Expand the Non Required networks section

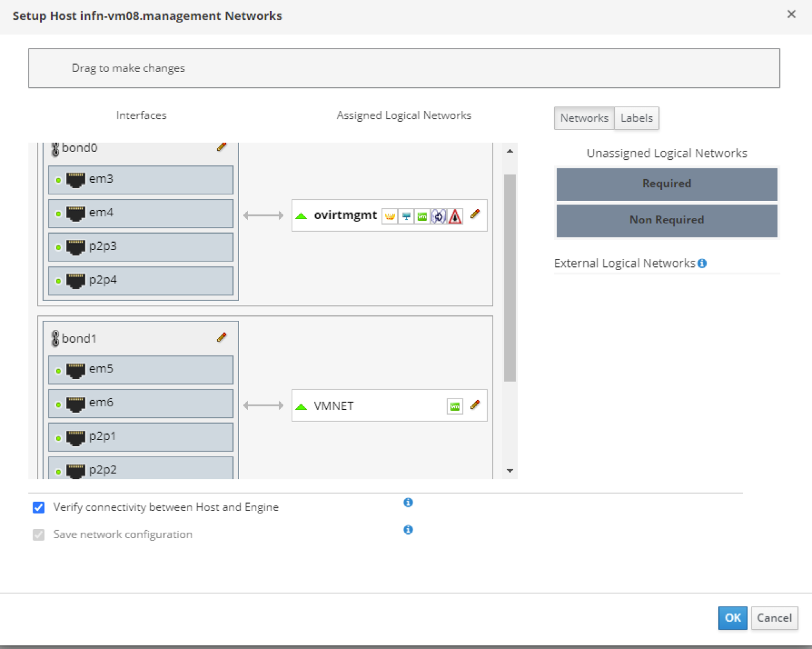point(666,220)
